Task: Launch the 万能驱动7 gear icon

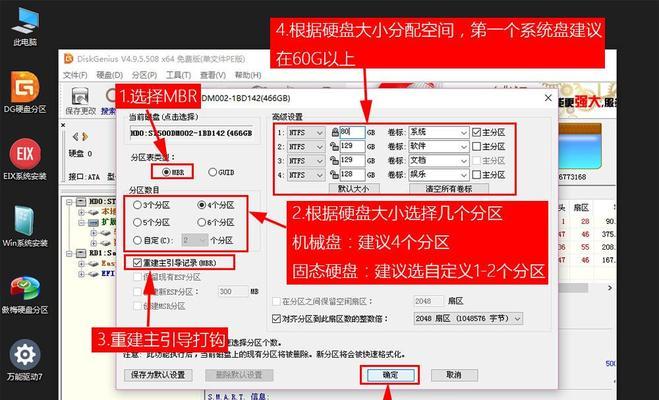Action: pos(25,361)
